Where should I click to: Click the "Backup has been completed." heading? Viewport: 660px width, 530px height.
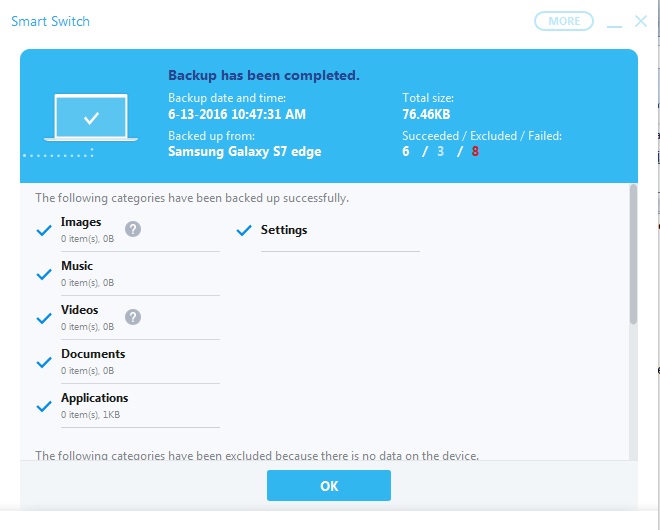tap(264, 75)
